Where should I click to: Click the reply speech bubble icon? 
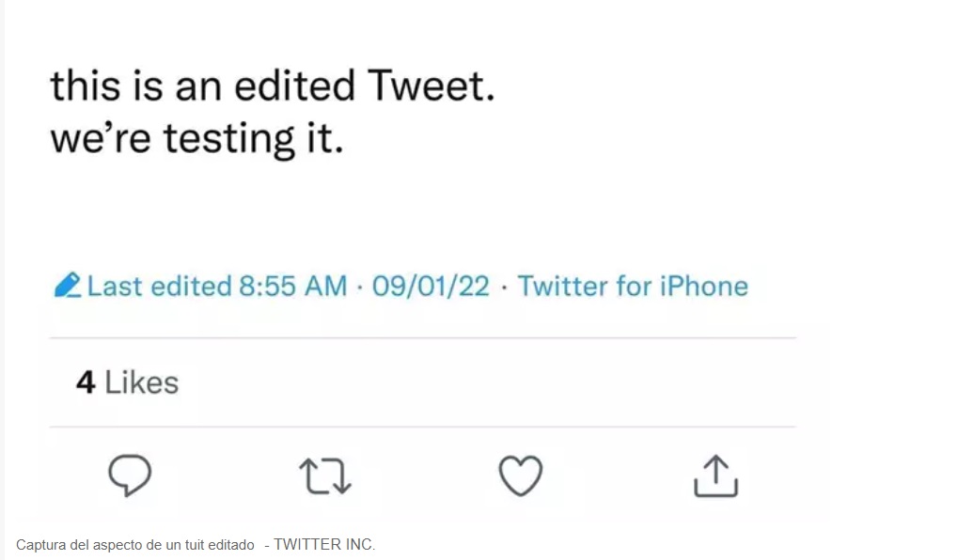[x=130, y=475]
